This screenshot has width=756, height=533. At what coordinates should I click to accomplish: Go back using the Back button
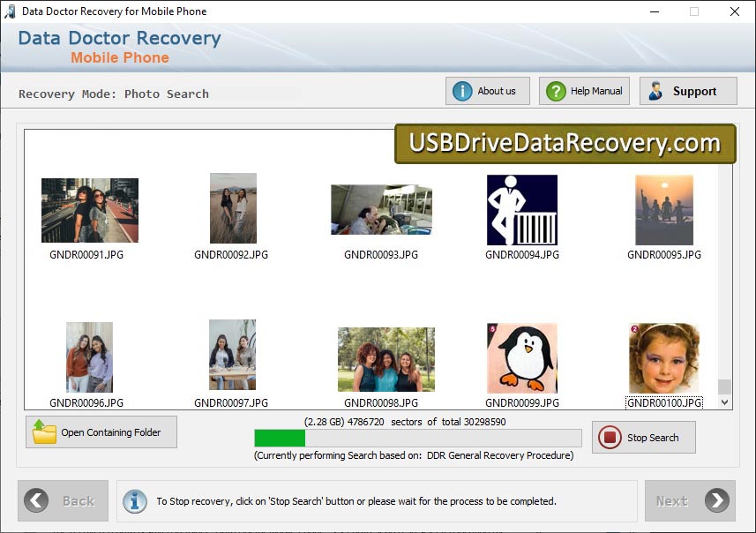63,500
